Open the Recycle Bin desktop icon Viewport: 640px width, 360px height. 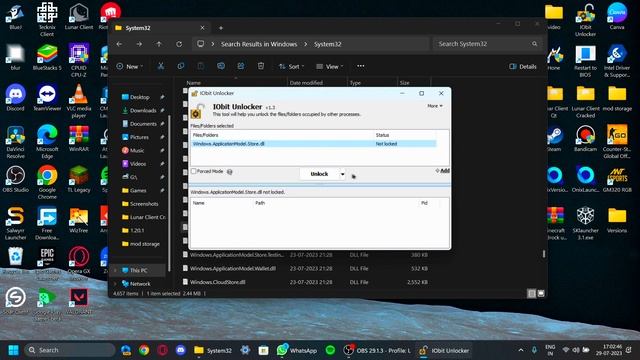[x=16, y=260]
